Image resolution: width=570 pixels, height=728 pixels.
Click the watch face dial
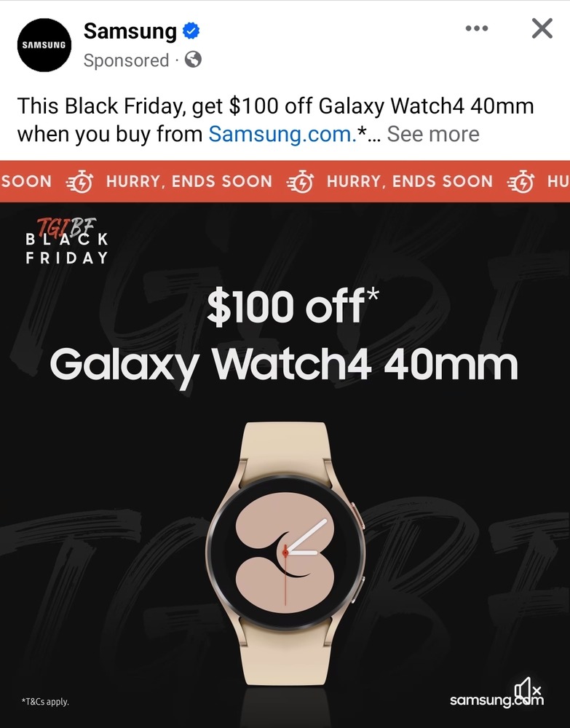(x=285, y=553)
